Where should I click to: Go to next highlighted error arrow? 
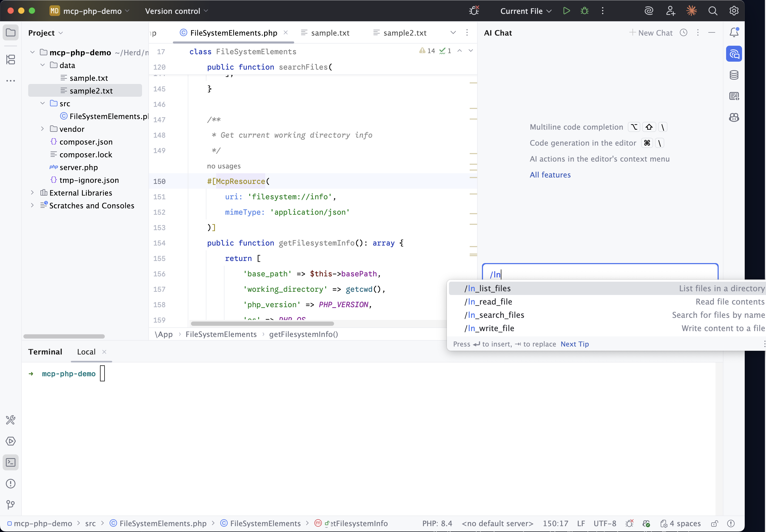pyautogui.click(x=471, y=51)
